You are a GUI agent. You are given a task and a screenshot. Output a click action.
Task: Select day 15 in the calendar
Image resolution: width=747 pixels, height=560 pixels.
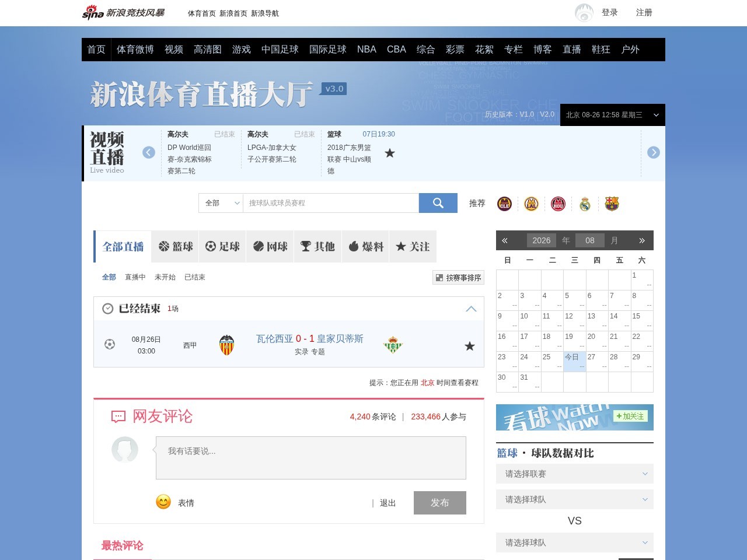[x=642, y=321]
